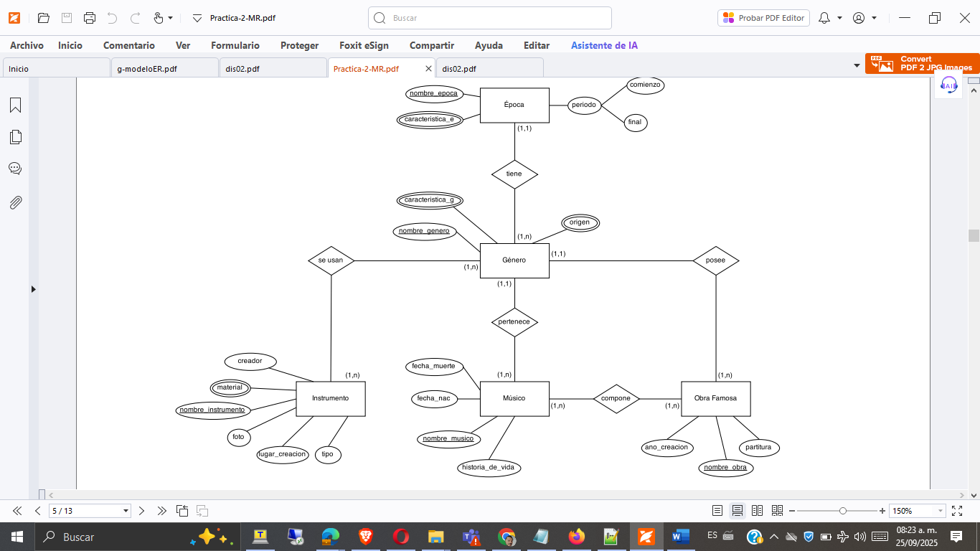Enter full screen mode
Viewport: 980px width, 551px height.
[956, 511]
